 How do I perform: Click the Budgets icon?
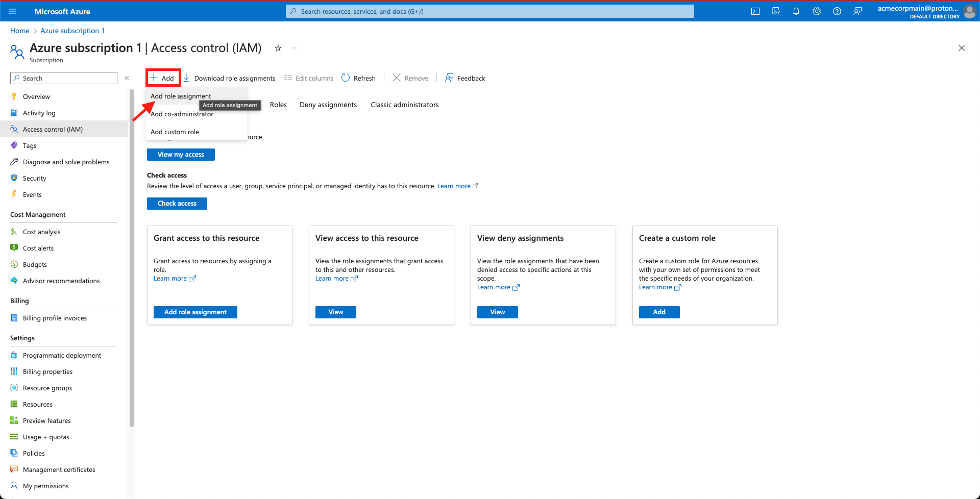pyautogui.click(x=14, y=264)
